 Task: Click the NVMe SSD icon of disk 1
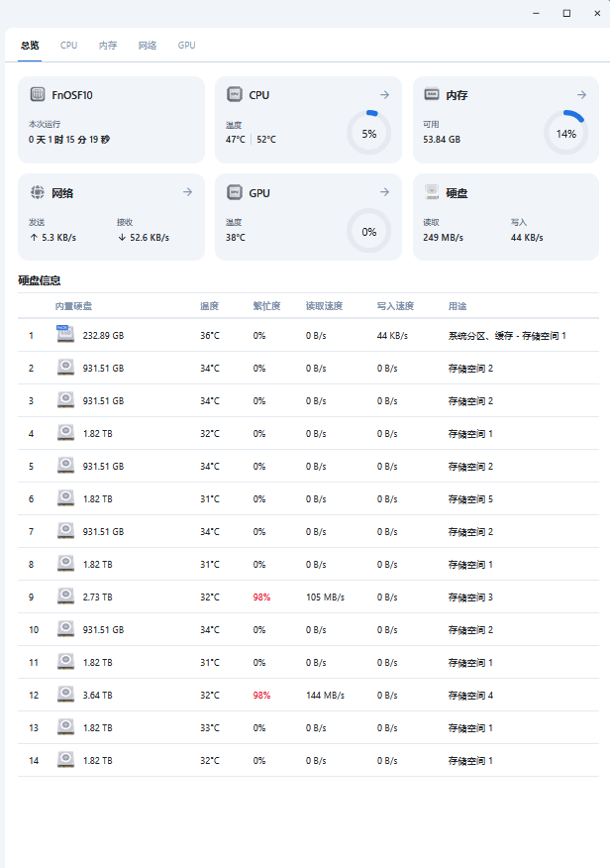tap(65, 335)
